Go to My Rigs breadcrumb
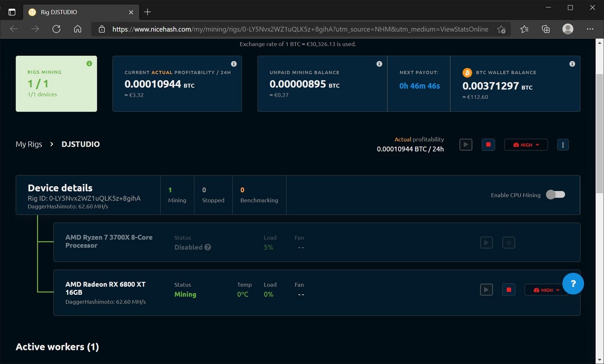Viewport: 604px width, 364px height. 29,144
